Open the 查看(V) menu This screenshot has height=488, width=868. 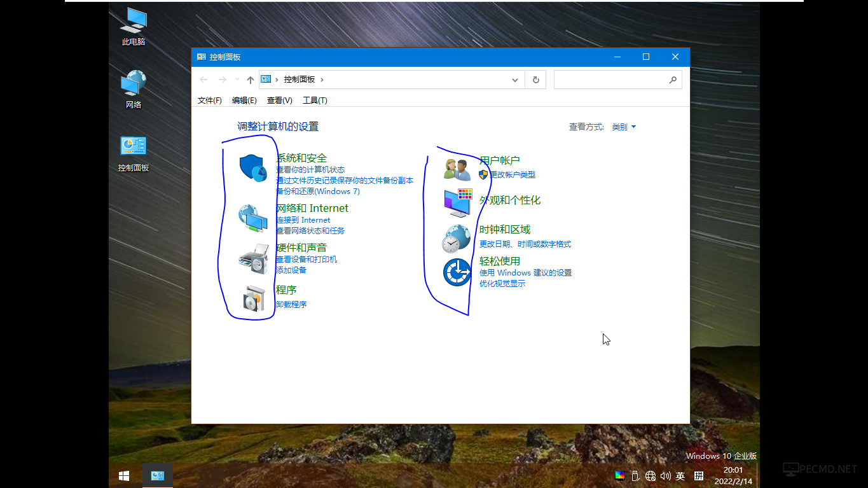click(x=279, y=101)
